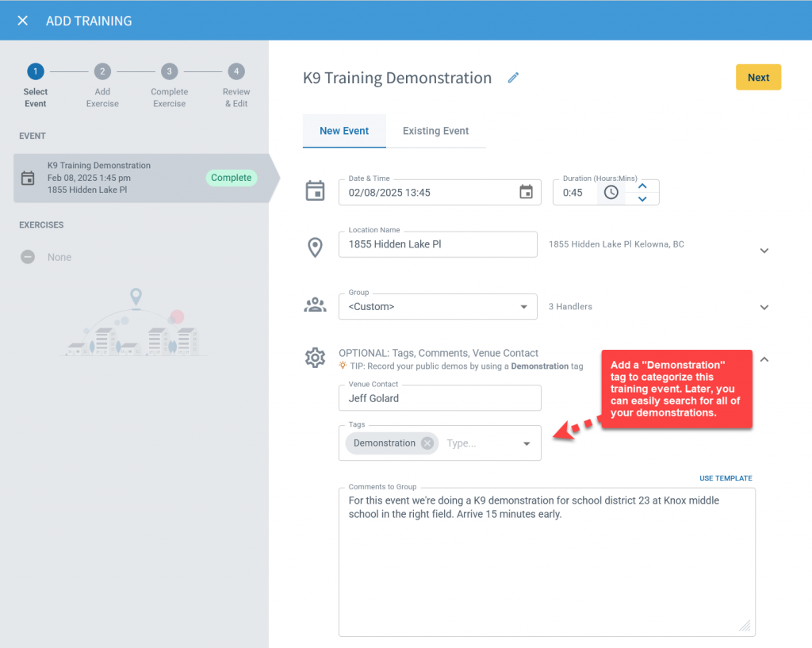Viewport: 812px width, 648px height.
Task: Click the large calendar icon beside Date & Time
Action: (315, 190)
